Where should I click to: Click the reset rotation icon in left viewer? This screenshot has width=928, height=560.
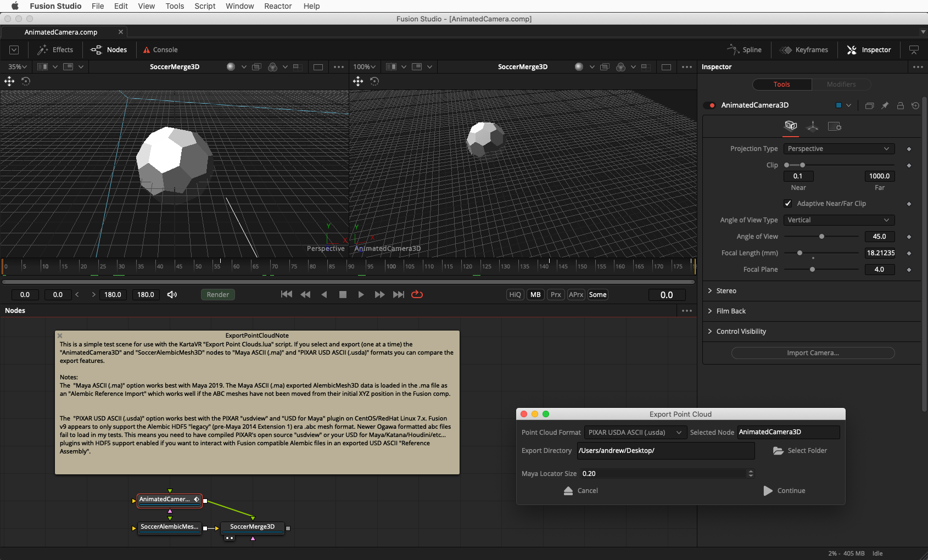point(26,81)
